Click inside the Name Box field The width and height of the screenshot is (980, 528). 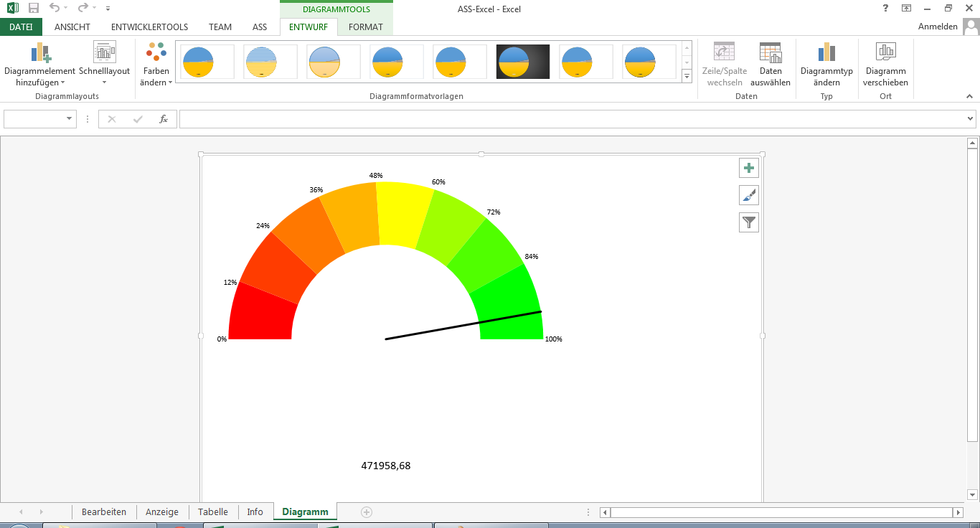pos(33,119)
